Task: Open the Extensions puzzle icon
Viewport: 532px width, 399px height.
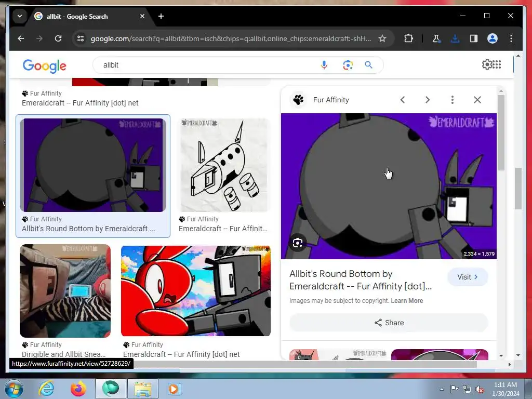Action: 408,38
